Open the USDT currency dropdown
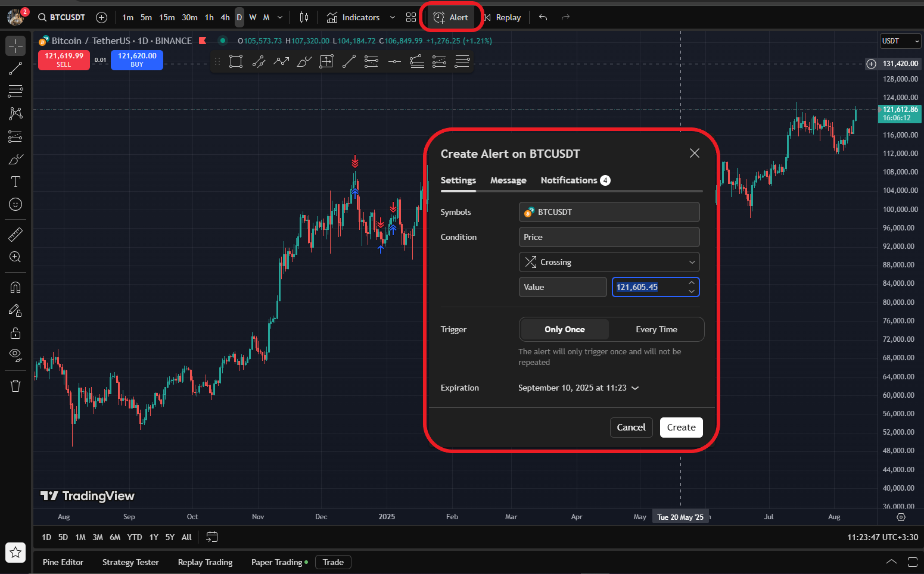The height and width of the screenshot is (574, 924). coord(900,41)
